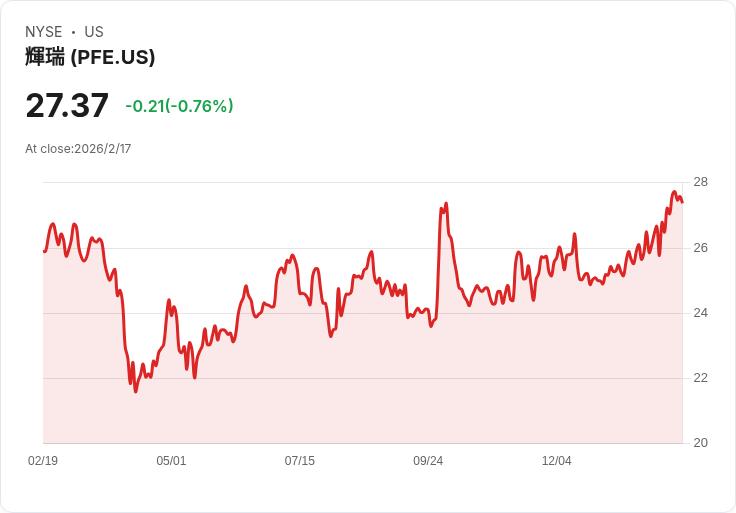The height and width of the screenshot is (513, 736).
Task: Click the 20 price axis label
Action: pos(700,443)
